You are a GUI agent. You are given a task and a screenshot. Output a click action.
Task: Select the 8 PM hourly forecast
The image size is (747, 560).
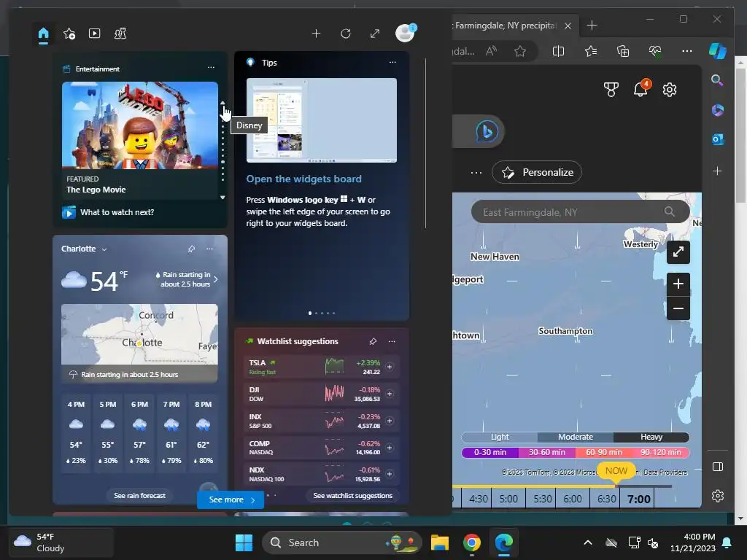click(x=204, y=432)
